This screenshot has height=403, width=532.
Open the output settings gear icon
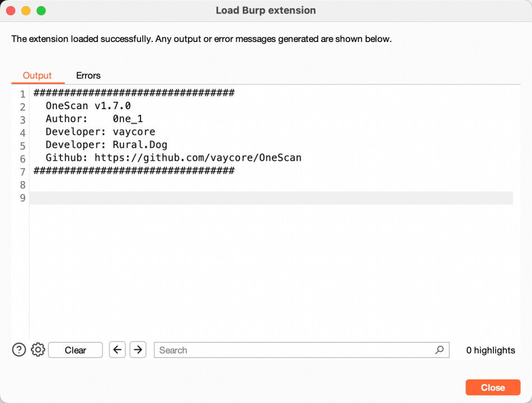(38, 350)
